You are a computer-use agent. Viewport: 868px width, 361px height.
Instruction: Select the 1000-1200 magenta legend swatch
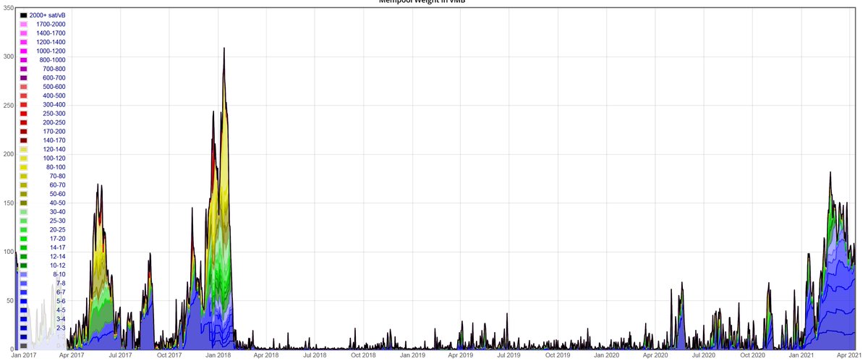click(24, 51)
